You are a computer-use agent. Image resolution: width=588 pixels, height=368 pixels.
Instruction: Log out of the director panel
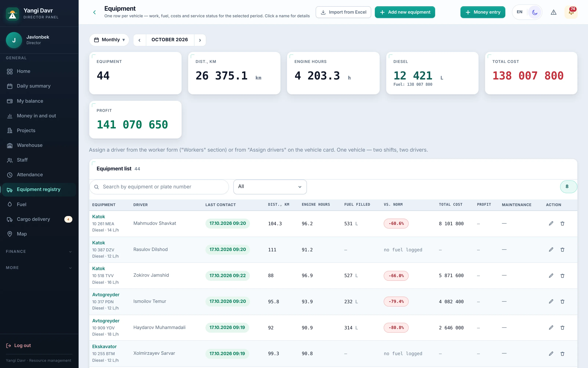(19, 345)
